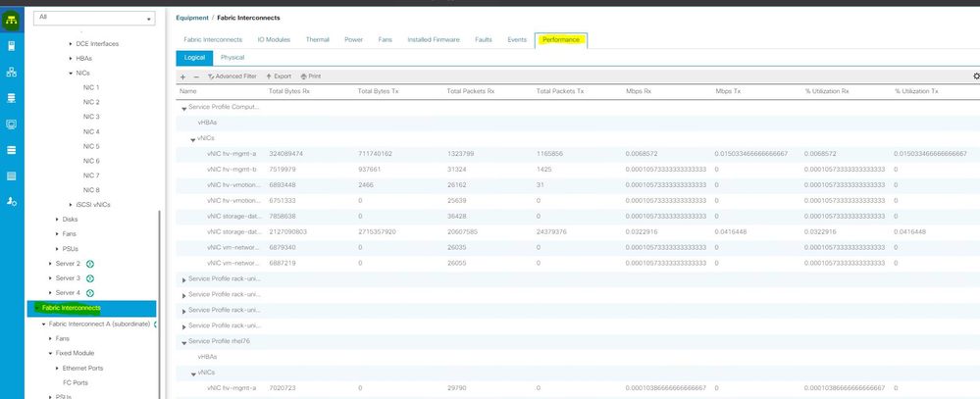Select Fixed Module tree item
The width and height of the screenshot is (980, 399).
pyautogui.click(x=75, y=354)
